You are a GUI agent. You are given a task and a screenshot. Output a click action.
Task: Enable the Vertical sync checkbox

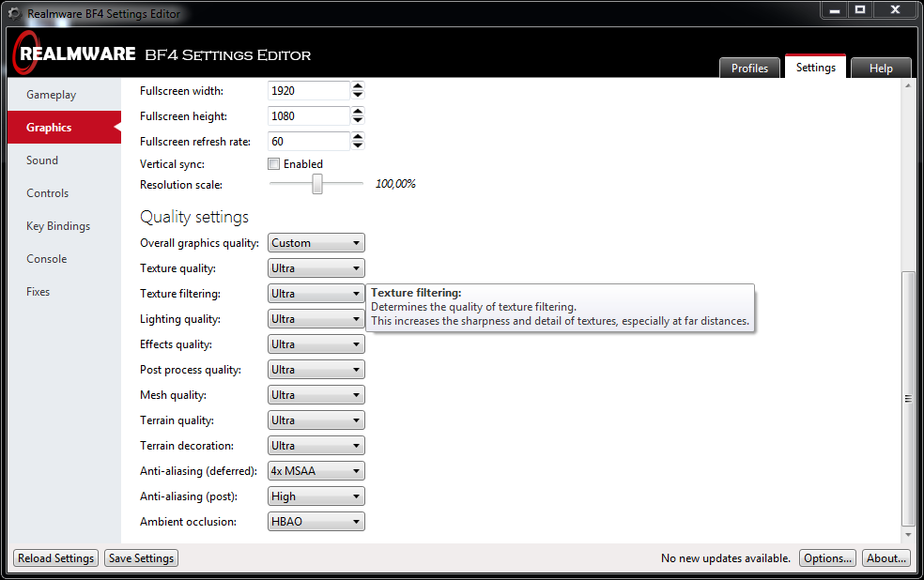coord(274,164)
